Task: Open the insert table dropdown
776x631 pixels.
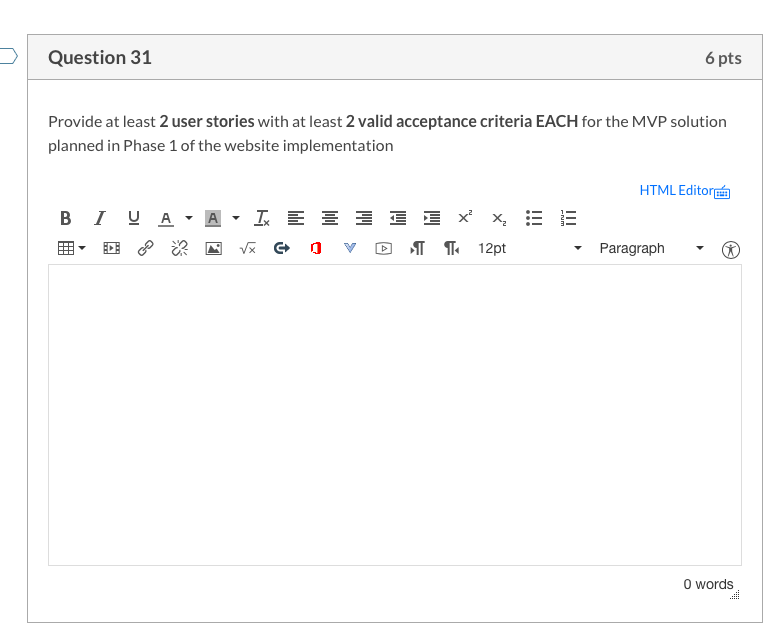Action: [72, 248]
